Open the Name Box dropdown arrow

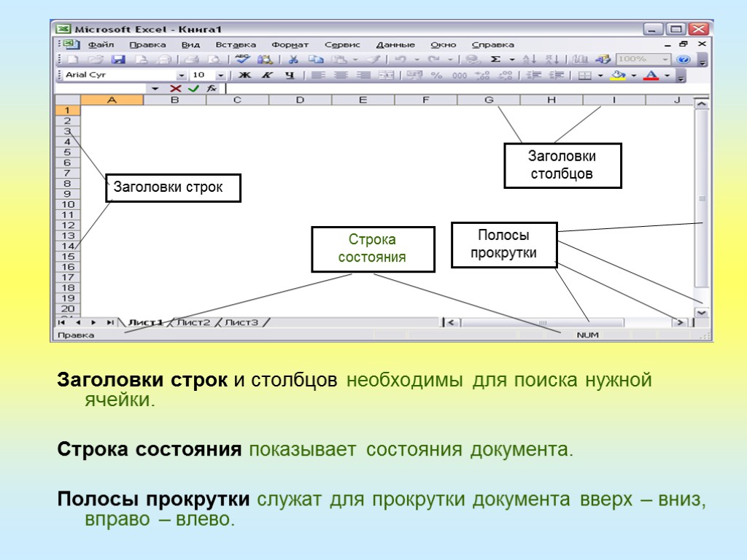155,88
